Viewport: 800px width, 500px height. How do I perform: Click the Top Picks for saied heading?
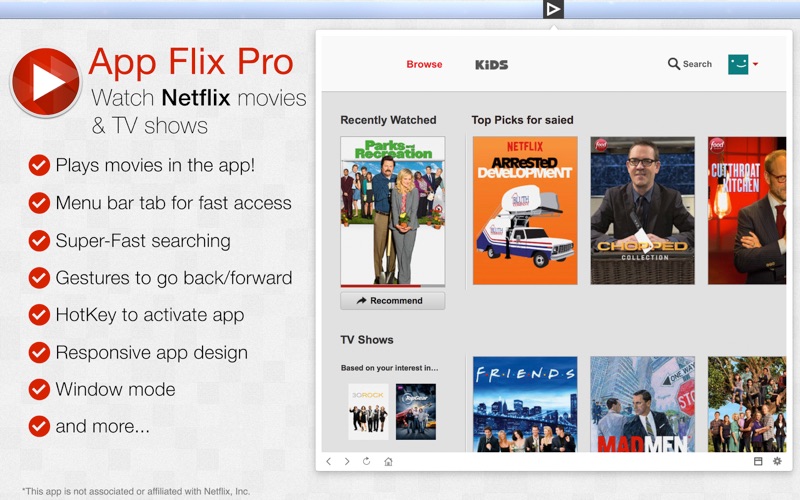coord(522,120)
